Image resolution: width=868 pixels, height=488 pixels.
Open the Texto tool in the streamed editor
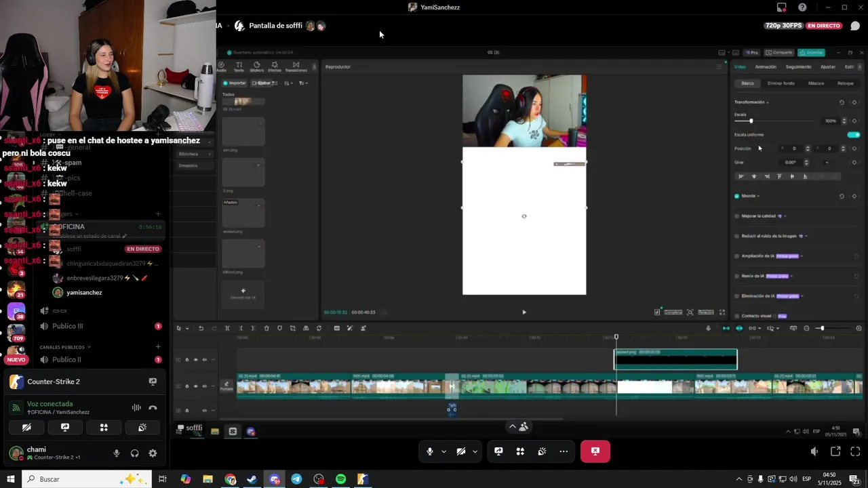point(239,66)
